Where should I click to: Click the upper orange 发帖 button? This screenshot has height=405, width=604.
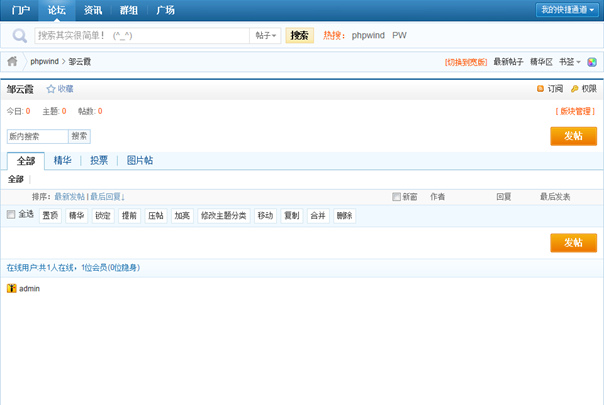pos(574,136)
